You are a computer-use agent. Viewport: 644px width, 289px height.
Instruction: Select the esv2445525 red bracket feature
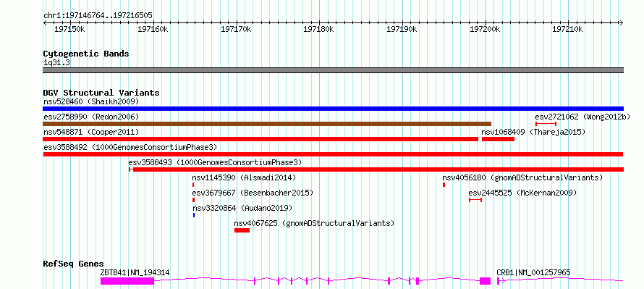(475, 200)
